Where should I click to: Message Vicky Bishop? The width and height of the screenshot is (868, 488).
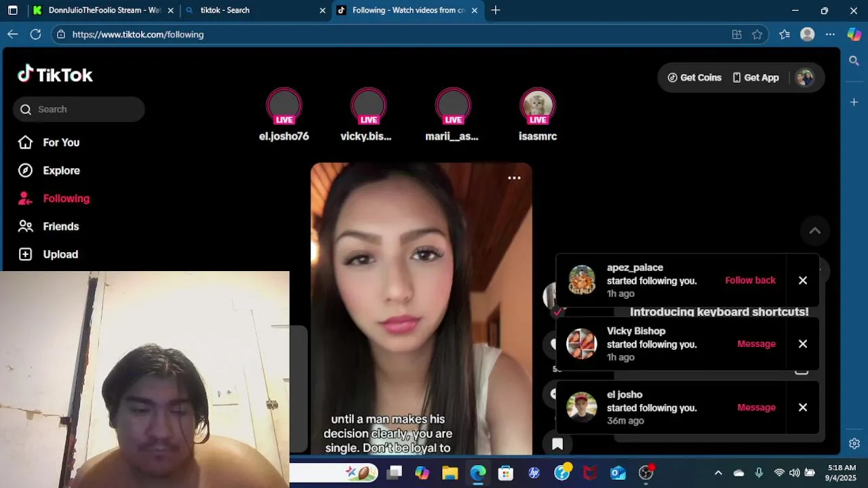(756, 344)
